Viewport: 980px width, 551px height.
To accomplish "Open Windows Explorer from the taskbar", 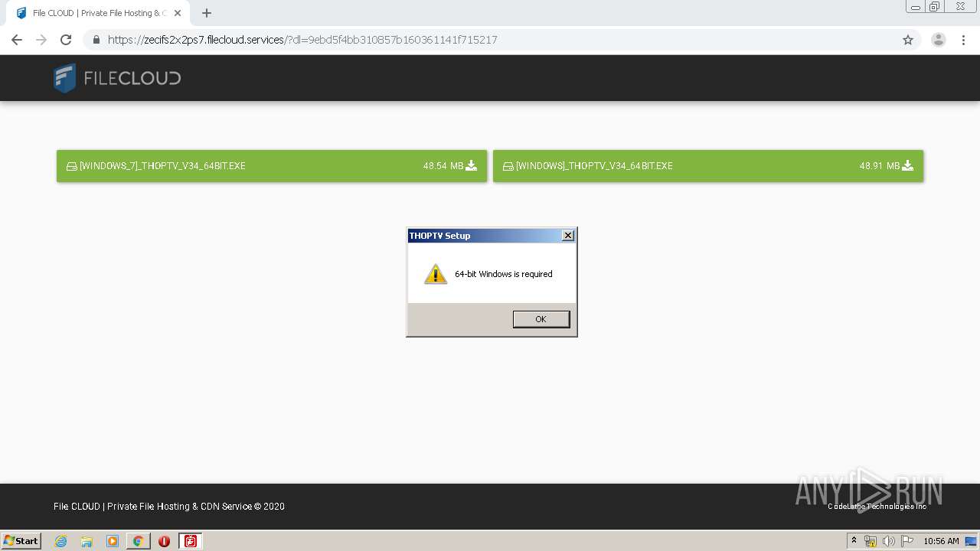I will (87, 541).
